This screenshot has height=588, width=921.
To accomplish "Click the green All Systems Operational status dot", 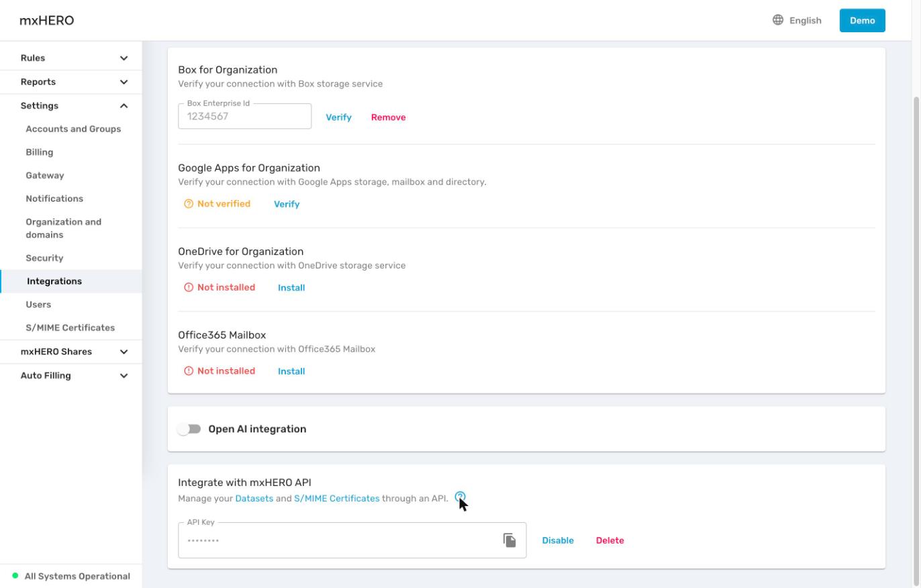I will coord(15,576).
